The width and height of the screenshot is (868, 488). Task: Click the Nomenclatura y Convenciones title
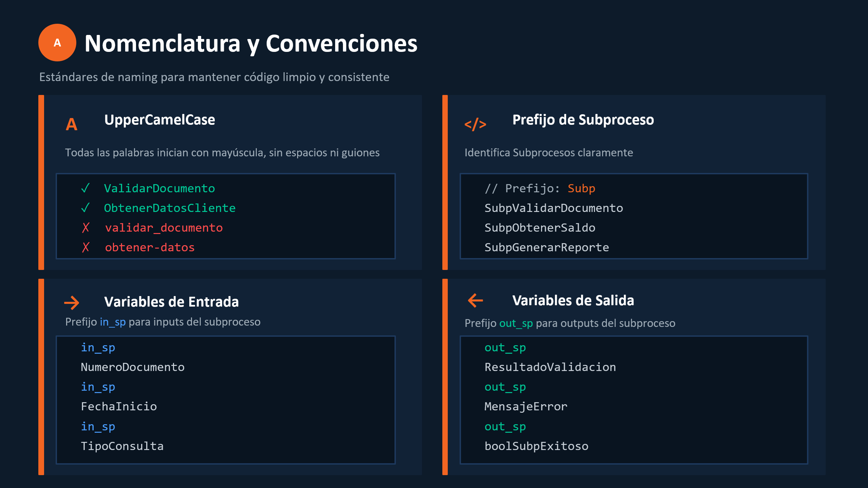tap(251, 44)
